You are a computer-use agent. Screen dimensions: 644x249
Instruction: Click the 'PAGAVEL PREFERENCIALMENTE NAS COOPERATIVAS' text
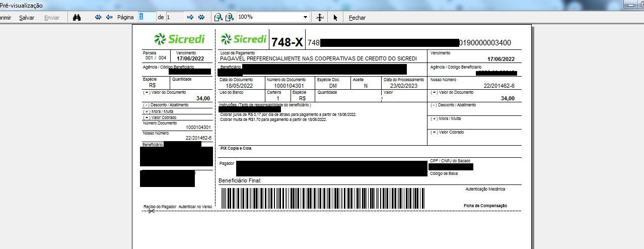[319, 58]
